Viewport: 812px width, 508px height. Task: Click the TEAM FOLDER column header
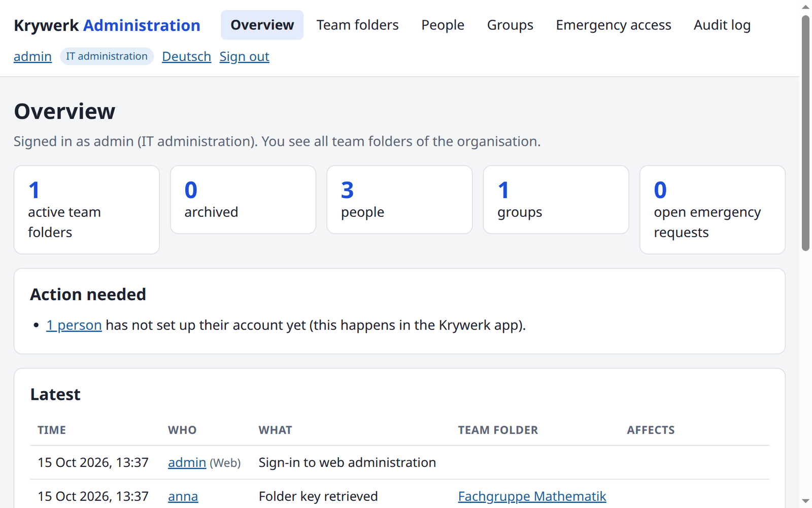tap(498, 430)
